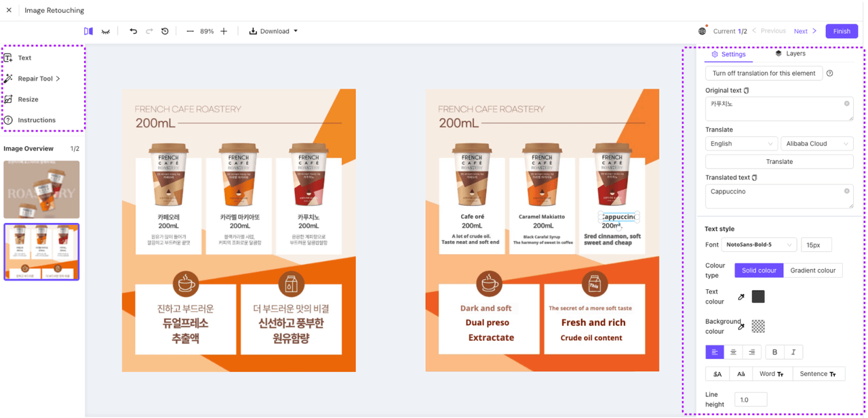Screen dimensions: 868x418
Task: Open the dark text colour swatch
Action: 758,297
